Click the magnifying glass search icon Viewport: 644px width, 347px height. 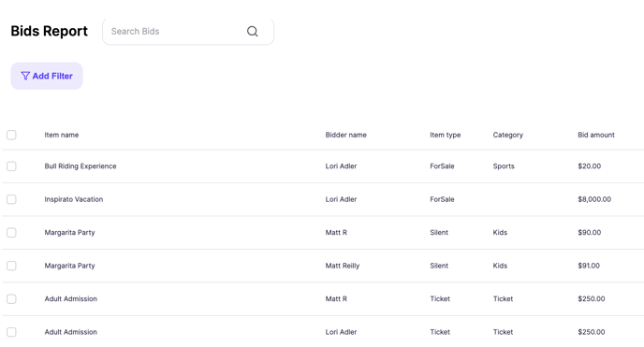(252, 31)
